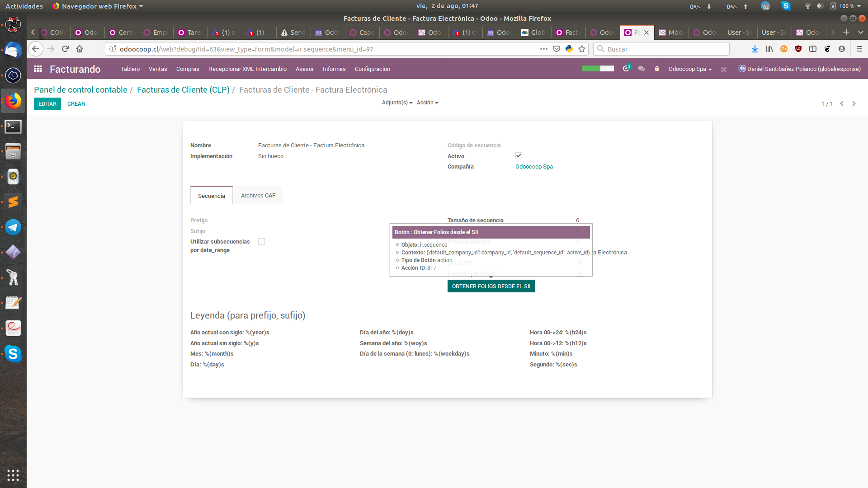Viewport: 868px width, 488px height.
Task: Open the Firefox library bookshelf icon
Action: [x=769, y=49]
